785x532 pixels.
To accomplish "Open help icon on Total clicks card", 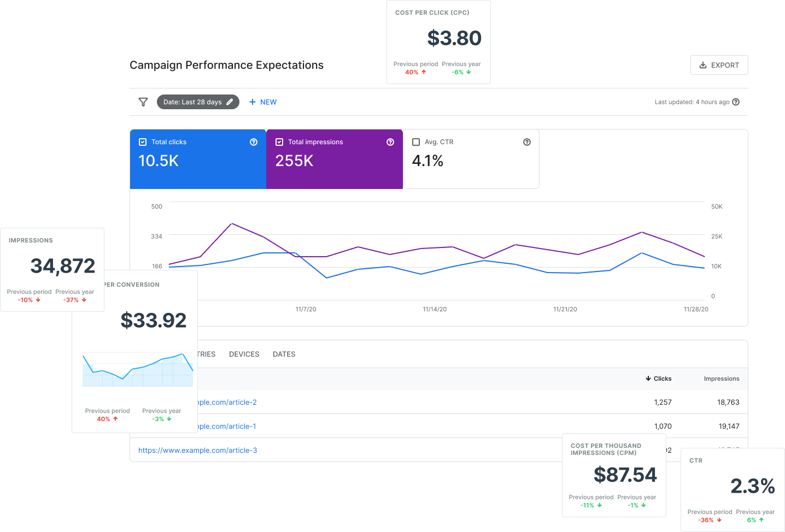I will (x=254, y=142).
